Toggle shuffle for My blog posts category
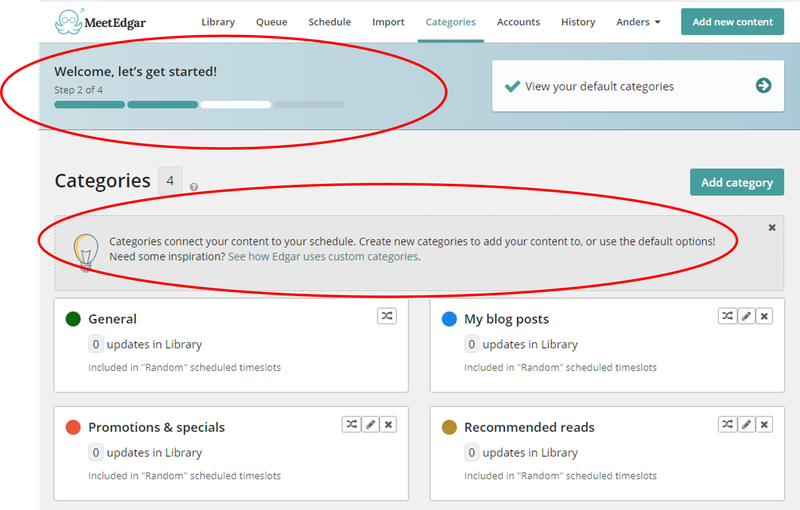 (x=728, y=316)
